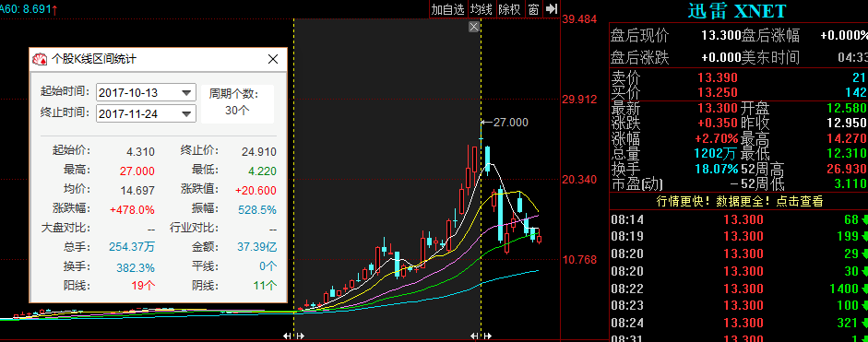Click the 迅雷 XNET stock title
The width and height of the screenshot is (868, 342).
[737, 10]
